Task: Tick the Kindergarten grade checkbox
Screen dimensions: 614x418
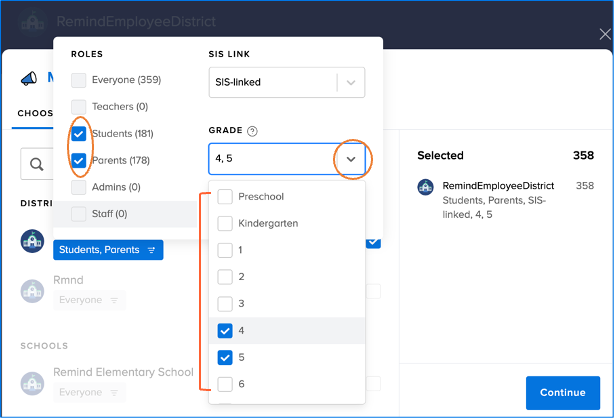Action: pos(225,223)
